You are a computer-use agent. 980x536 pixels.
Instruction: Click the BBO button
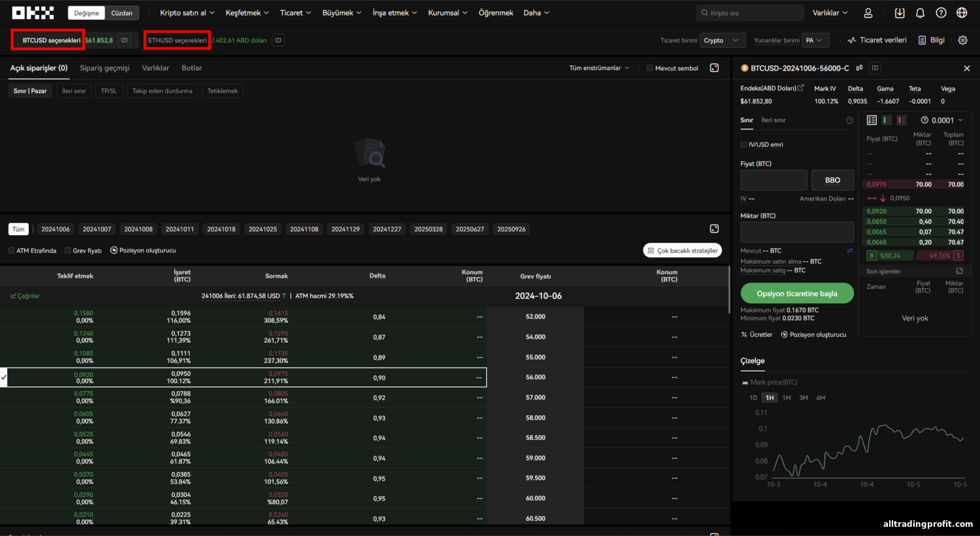832,180
